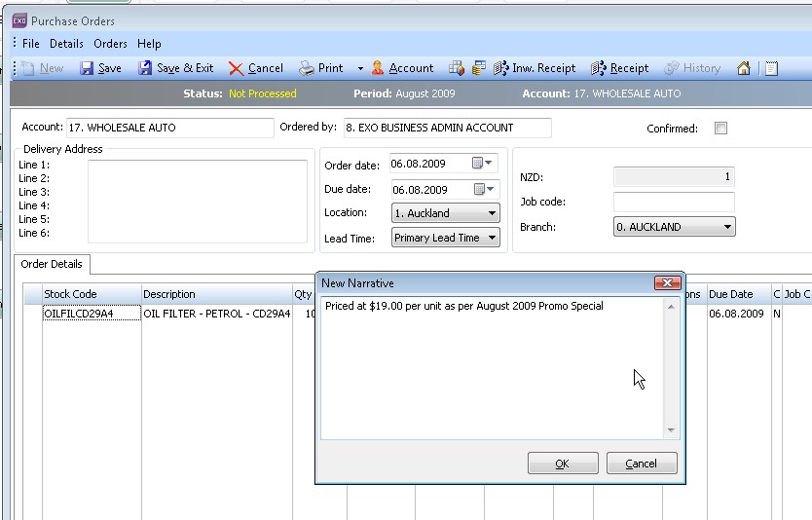The height and width of the screenshot is (520, 812).
Task: Select stock code cell OILFILCD29A4
Action: [92, 314]
